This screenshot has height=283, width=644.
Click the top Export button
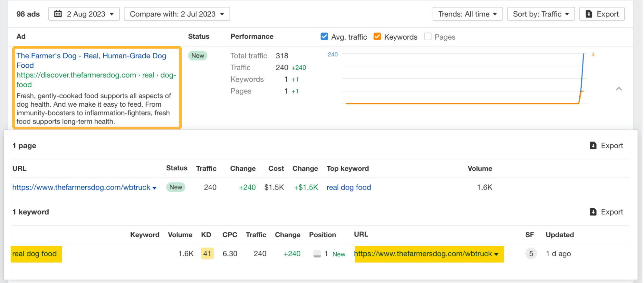tap(602, 14)
